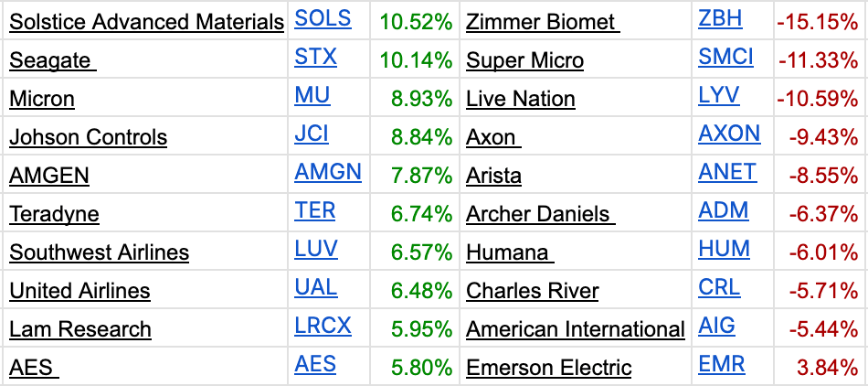868x386 pixels.
Task: Open the AXON ticker link
Action: (729, 134)
